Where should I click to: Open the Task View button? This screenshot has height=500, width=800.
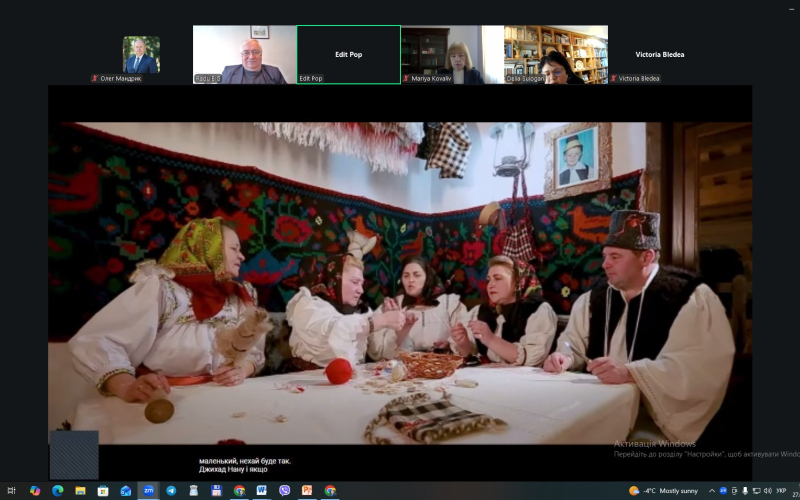12,490
